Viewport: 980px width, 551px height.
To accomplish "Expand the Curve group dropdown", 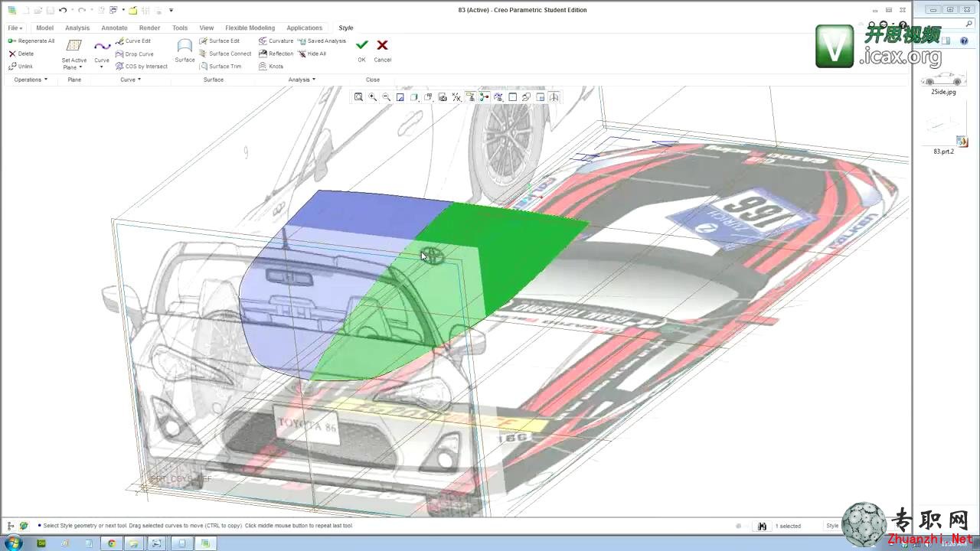I will pos(130,80).
